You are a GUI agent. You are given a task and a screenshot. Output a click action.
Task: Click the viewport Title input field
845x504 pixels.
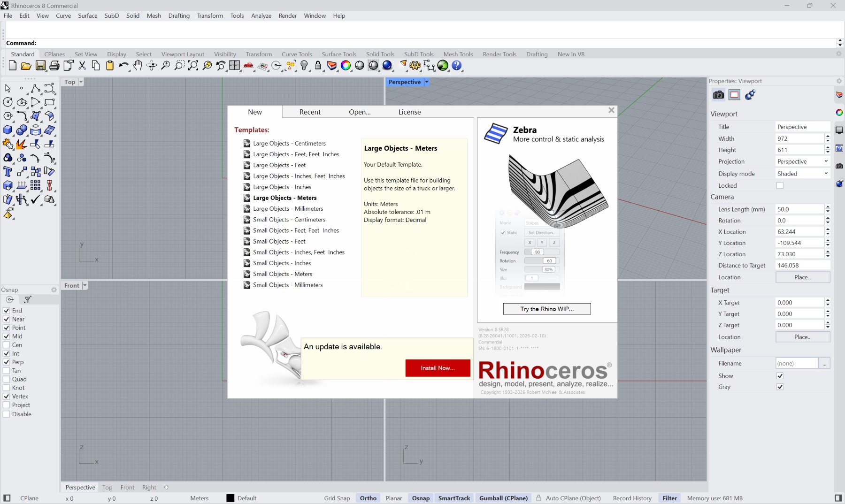pyautogui.click(x=803, y=127)
